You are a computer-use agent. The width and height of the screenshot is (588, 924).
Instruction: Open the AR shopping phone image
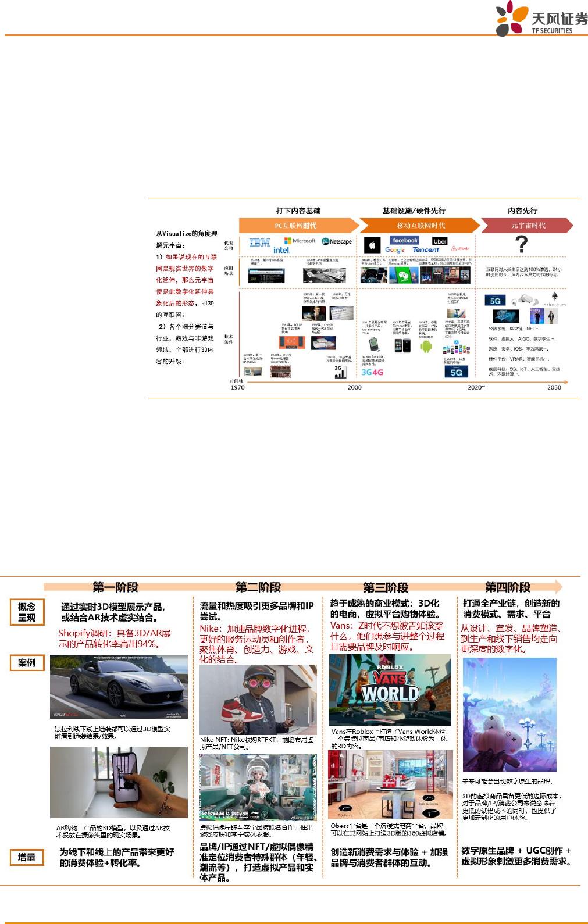(x=119, y=782)
